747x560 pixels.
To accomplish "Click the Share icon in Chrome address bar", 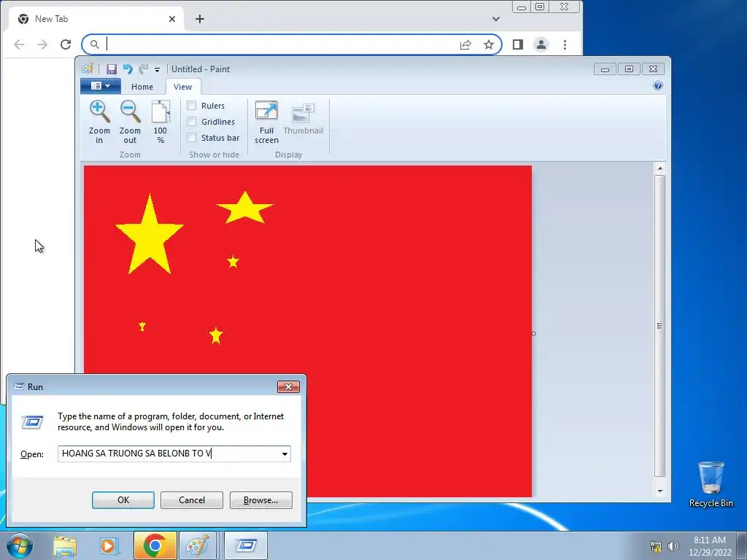I will (x=465, y=44).
